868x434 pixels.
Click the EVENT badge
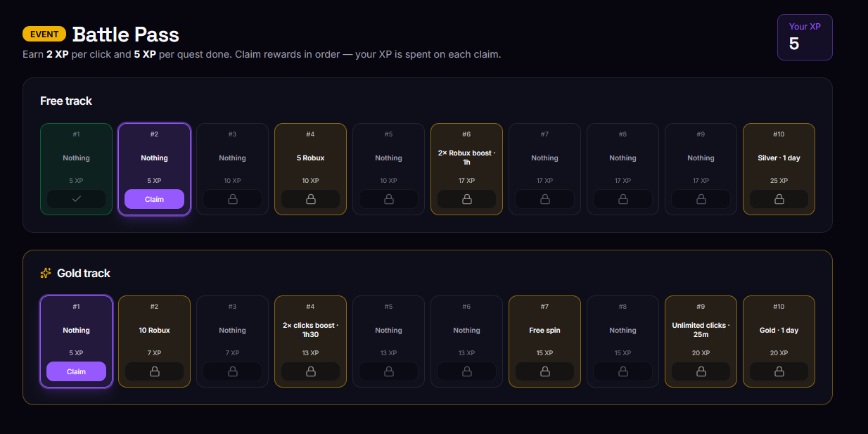(x=44, y=34)
